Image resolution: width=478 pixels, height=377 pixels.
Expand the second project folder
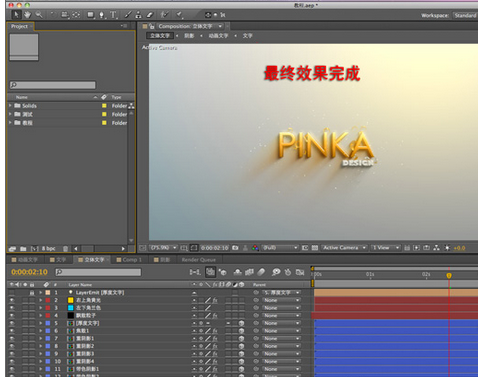(x=10, y=114)
